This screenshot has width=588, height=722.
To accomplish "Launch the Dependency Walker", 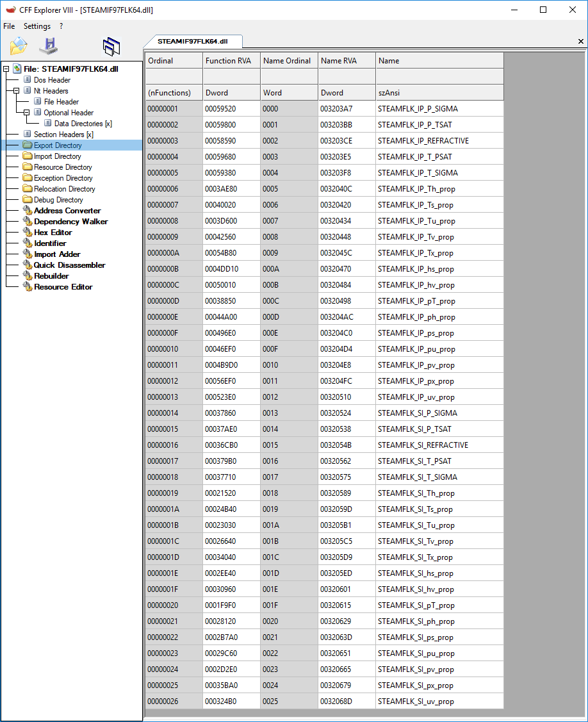I will [x=70, y=221].
